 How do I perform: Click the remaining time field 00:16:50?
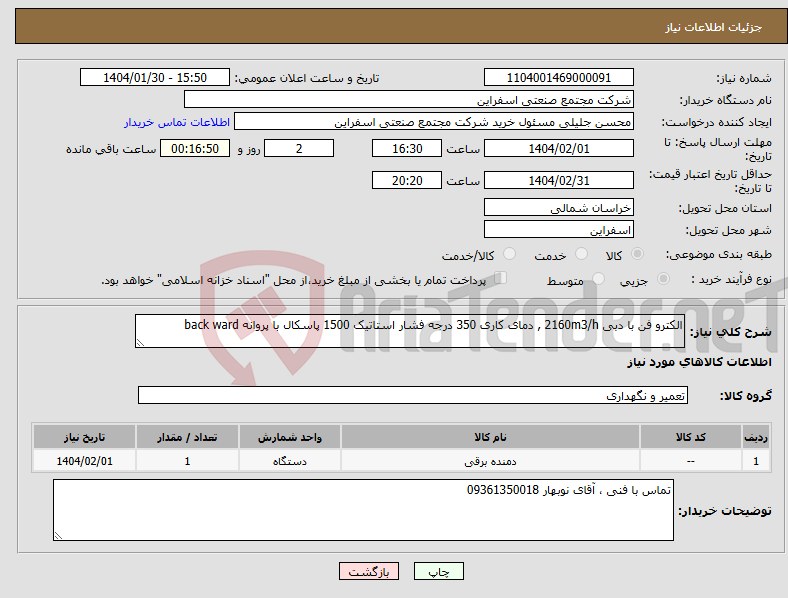pos(195,148)
